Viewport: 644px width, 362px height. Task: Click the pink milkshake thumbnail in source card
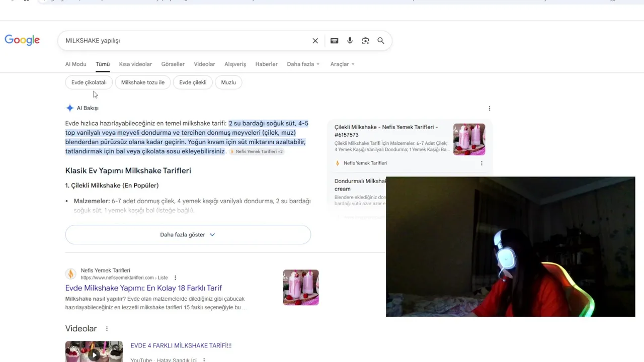pyautogui.click(x=469, y=139)
